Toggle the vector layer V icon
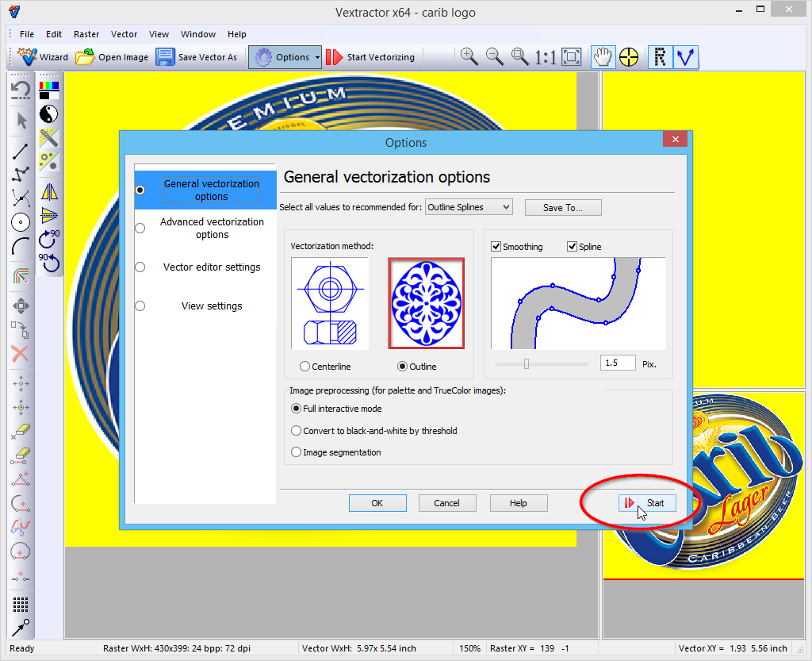The height and width of the screenshot is (661, 812). point(685,56)
